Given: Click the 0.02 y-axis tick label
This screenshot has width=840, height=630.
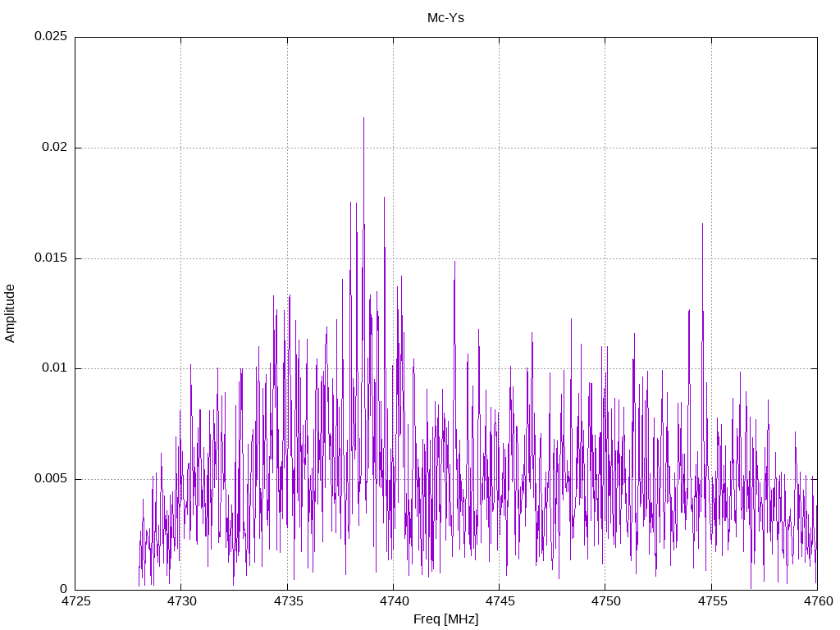Looking at the screenshot, I should (55, 148).
